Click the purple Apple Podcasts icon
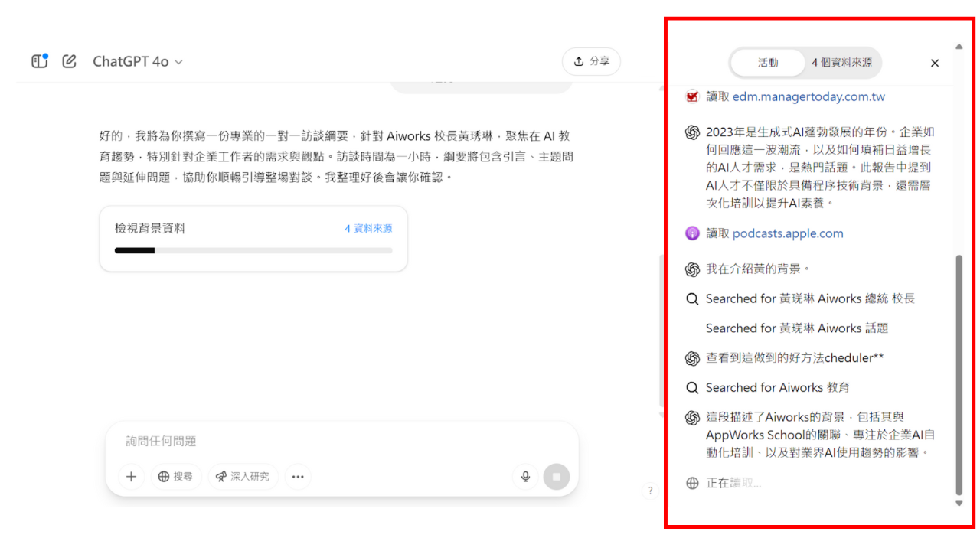The width and height of the screenshot is (980, 551). (x=692, y=233)
